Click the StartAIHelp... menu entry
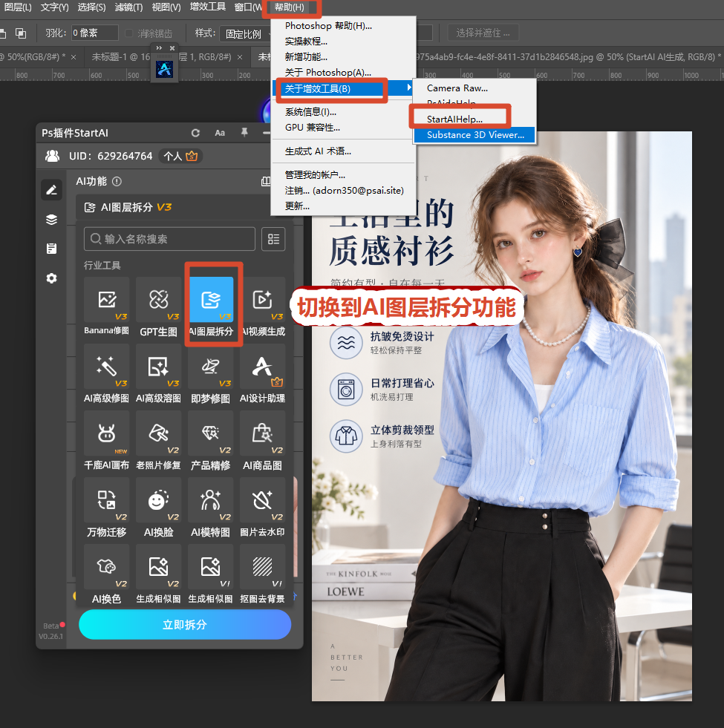724x728 pixels. 454,119
